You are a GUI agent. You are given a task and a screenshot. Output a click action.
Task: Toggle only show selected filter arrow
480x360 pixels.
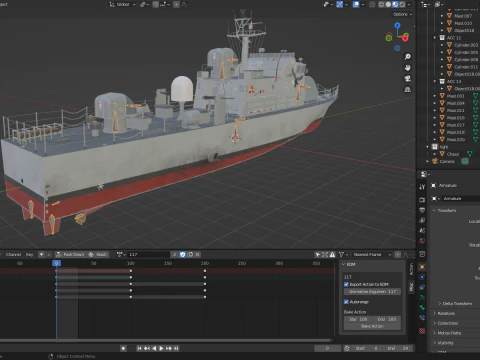[x=318, y=254]
